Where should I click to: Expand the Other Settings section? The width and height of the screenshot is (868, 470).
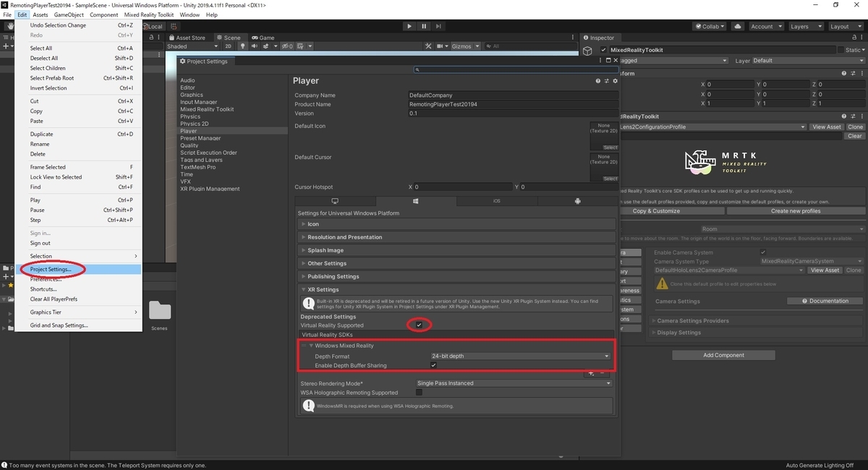456,263
